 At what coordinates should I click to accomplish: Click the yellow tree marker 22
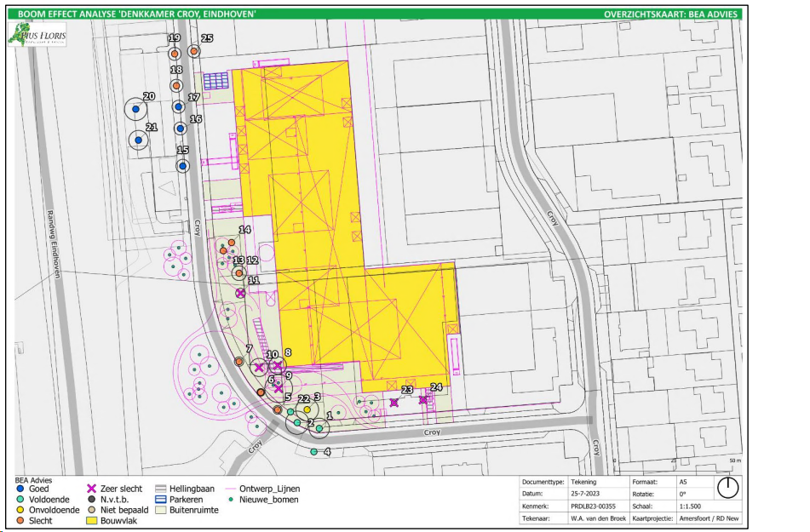[307, 409]
